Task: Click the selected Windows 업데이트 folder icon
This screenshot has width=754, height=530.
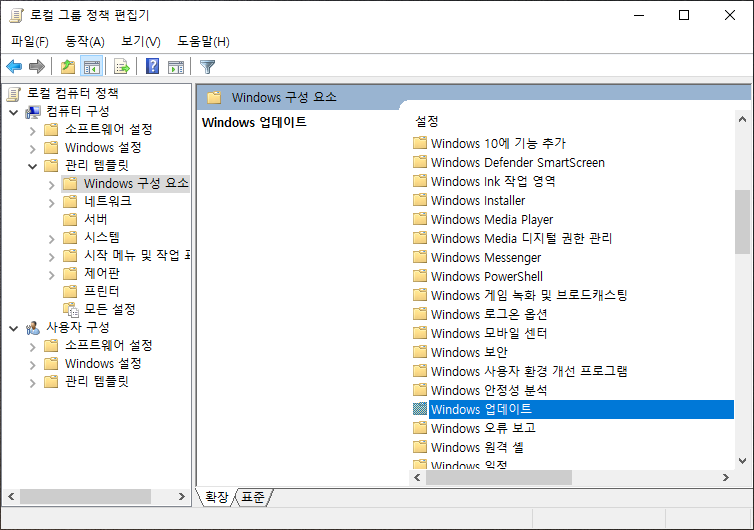Action: pyautogui.click(x=420, y=409)
